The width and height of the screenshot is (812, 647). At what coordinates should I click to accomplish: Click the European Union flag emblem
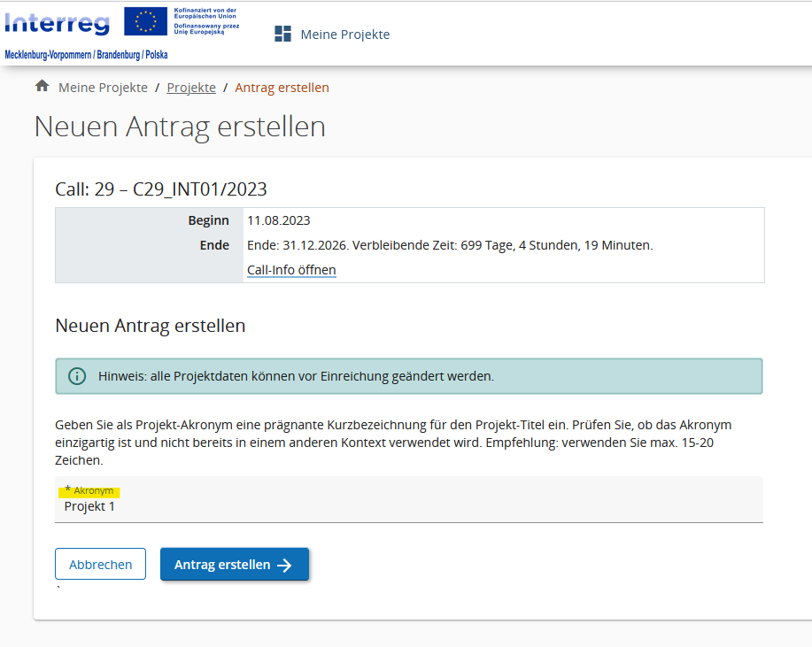(158, 21)
